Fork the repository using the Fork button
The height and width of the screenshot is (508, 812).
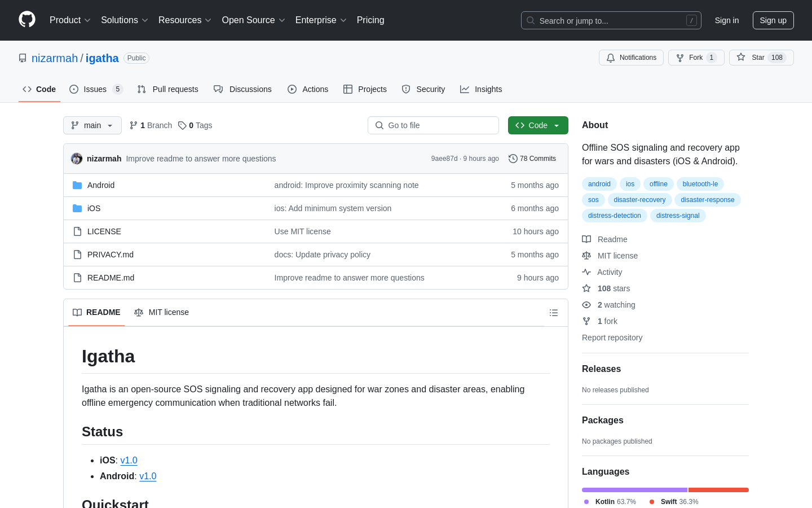pyautogui.click(x=696, y=58)
